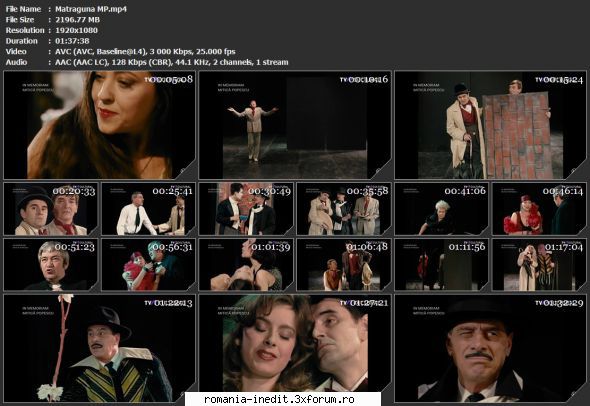The width and height of the screenshot is (590, 406).
Task: Open the thumbnail stamped 00:41:06
Action: click(442, 209)
